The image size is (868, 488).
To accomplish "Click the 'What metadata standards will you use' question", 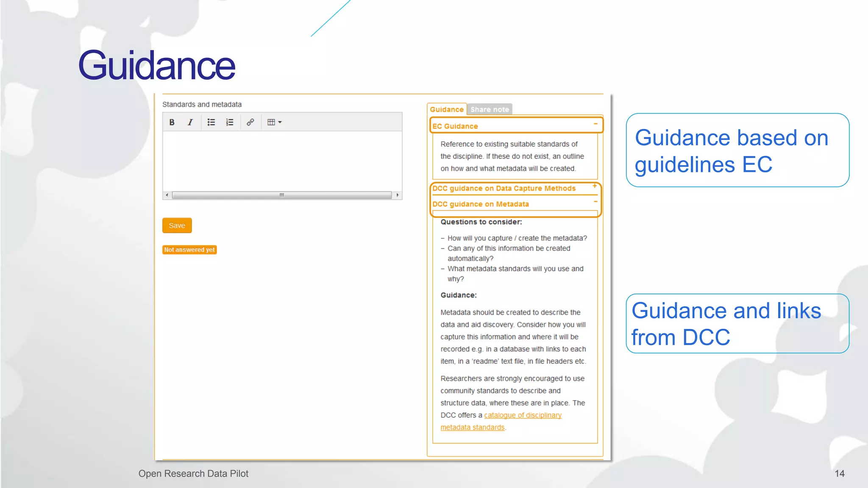I will [515, 274].
